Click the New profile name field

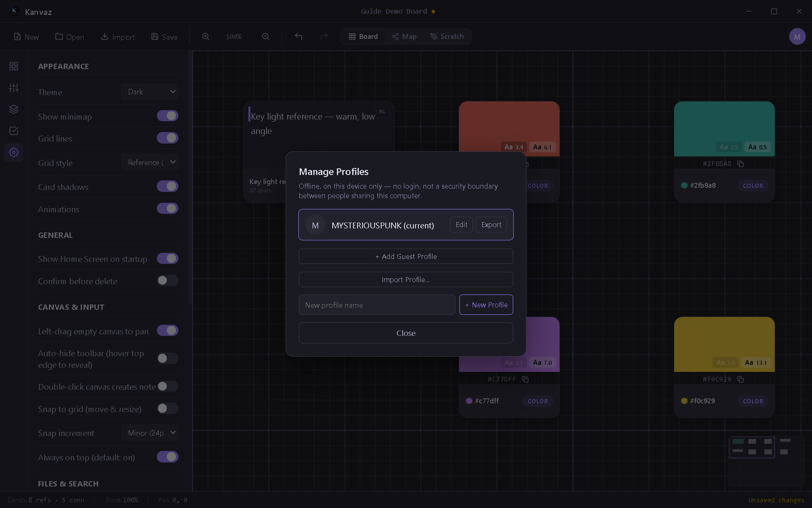point(377,305)
